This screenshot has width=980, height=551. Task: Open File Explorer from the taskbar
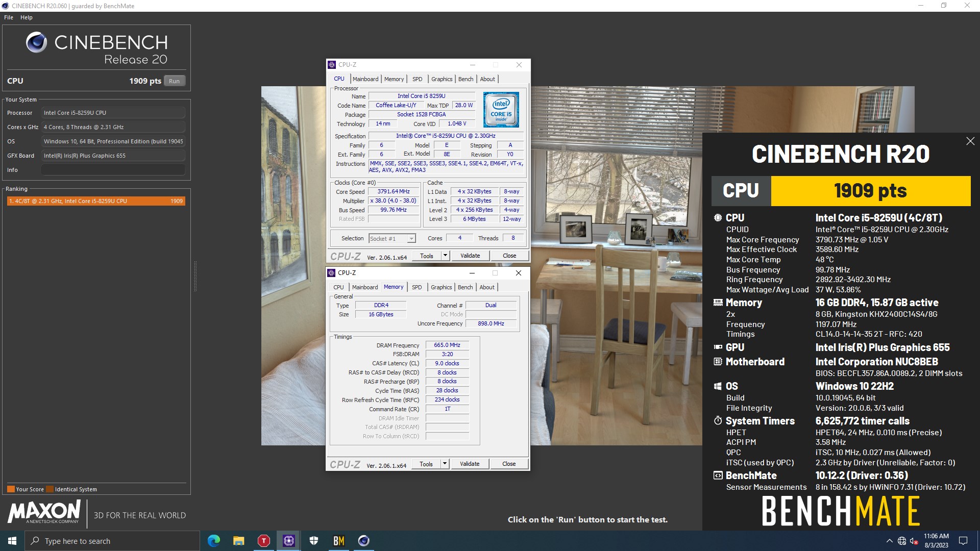pyautogui.click(x=239, y=541)
